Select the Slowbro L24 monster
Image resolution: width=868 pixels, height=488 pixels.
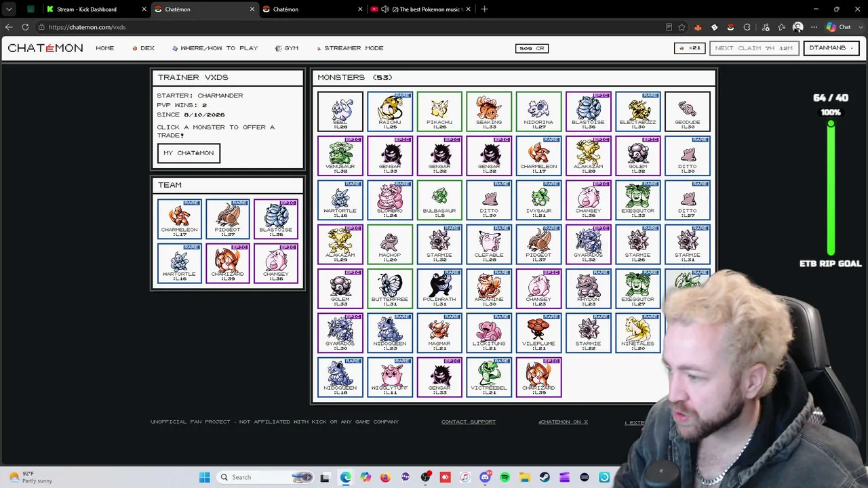[x=390, y=200]
